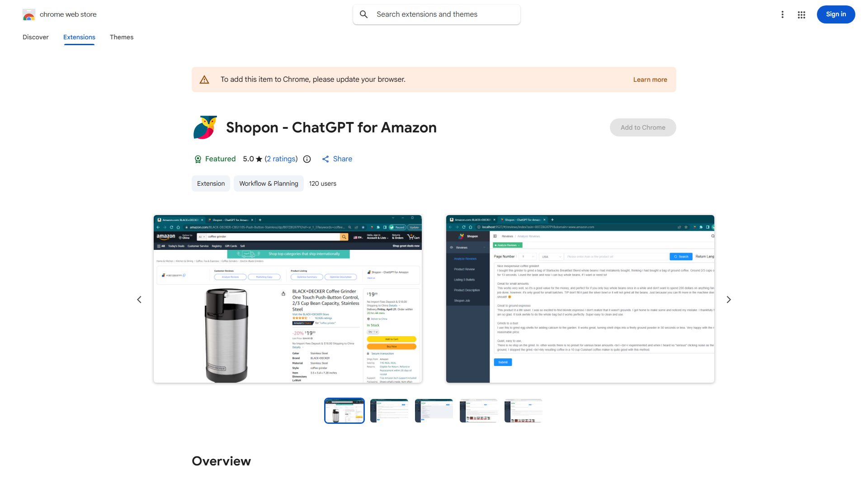Screen dimensions: 868x488
Task: Open the Learn more link
Action: (x=650, y=80)
